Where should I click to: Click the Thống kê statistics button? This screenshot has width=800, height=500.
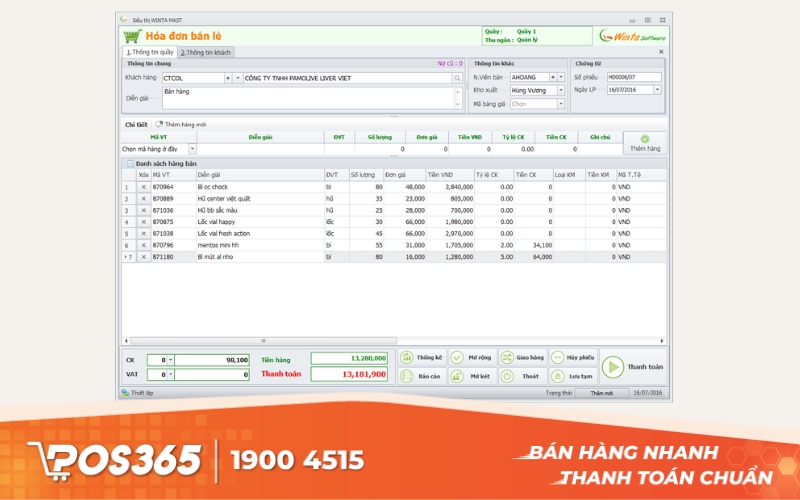[421, 358]
